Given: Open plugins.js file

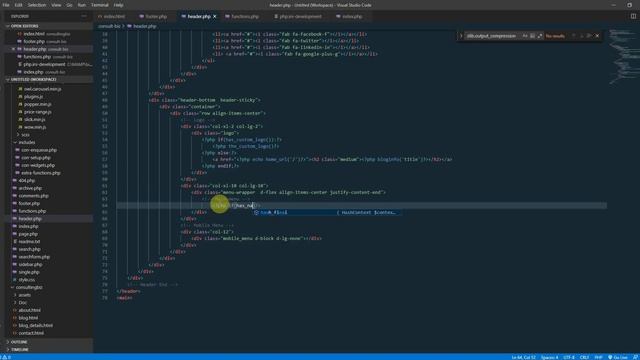Looking at the screenshot, I should [33, 97].
